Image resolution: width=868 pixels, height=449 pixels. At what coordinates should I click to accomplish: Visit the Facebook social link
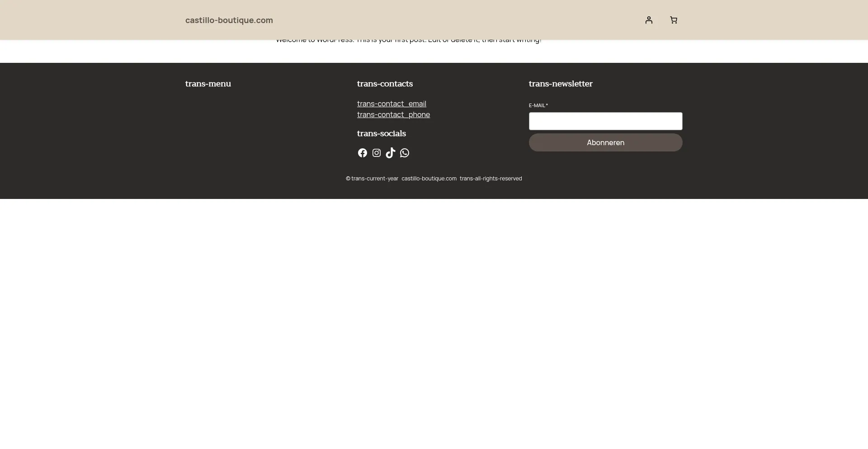(x=363, y=153)
